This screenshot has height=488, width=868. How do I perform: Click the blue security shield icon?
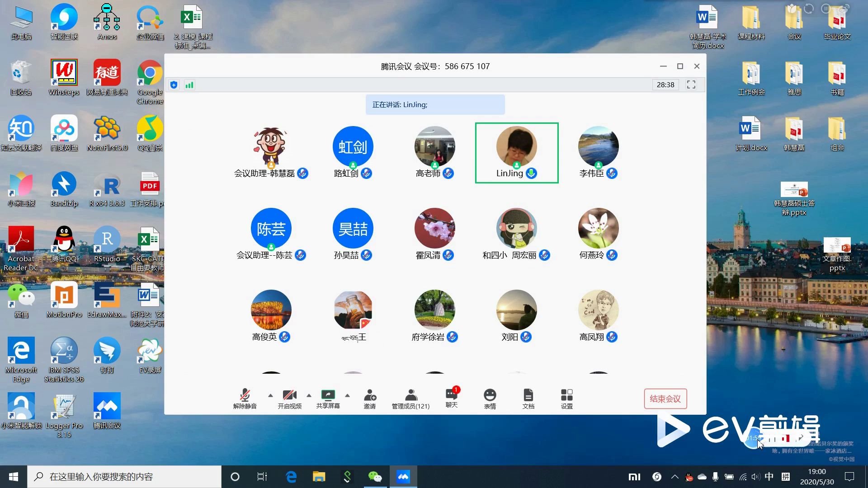pos(174,85)
